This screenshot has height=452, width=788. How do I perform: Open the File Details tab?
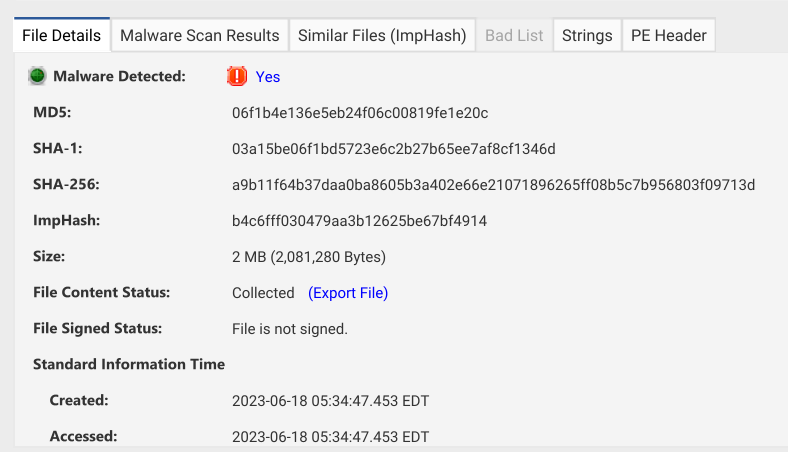(x=61, y=35)
